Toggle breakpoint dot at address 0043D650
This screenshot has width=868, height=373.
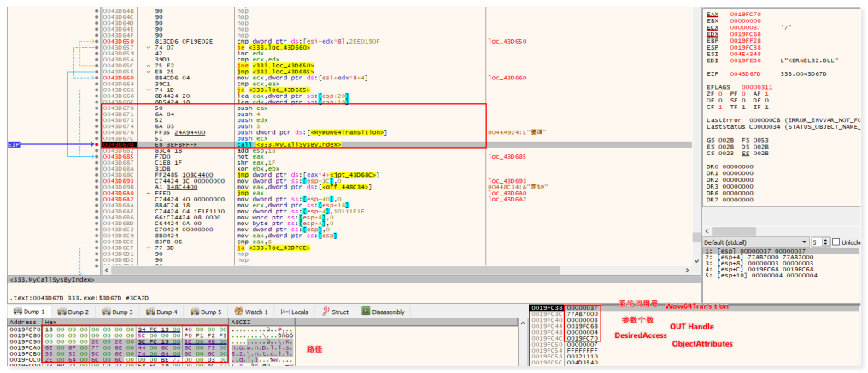pos(97,41)
